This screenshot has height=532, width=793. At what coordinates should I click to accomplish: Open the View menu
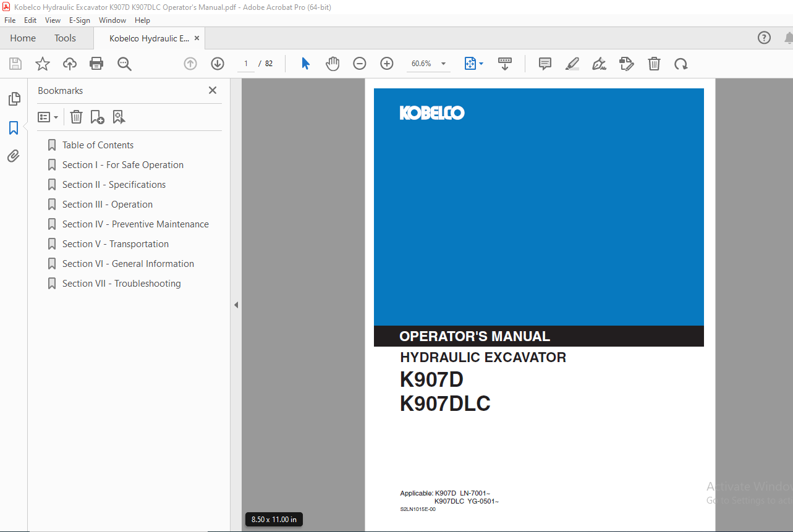click(x=53, y=20)
